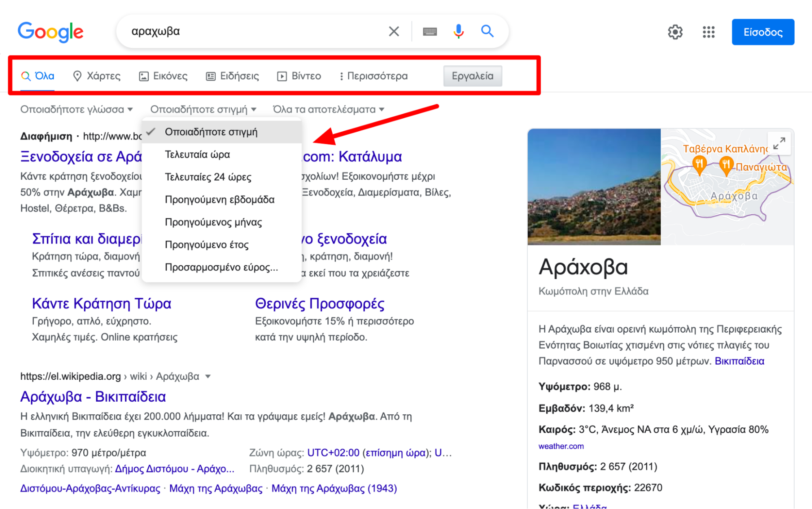Open the Μάχη της Αράχωβας link
The width and height of the screenshot is (812, 509).
[x=216, y=488]
